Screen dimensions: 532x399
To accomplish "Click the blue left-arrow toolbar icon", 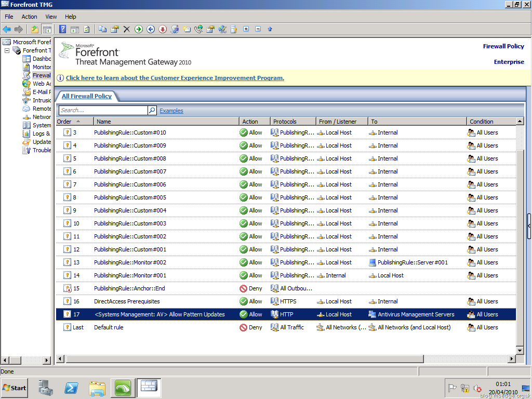I will click(x=151, y=29).
